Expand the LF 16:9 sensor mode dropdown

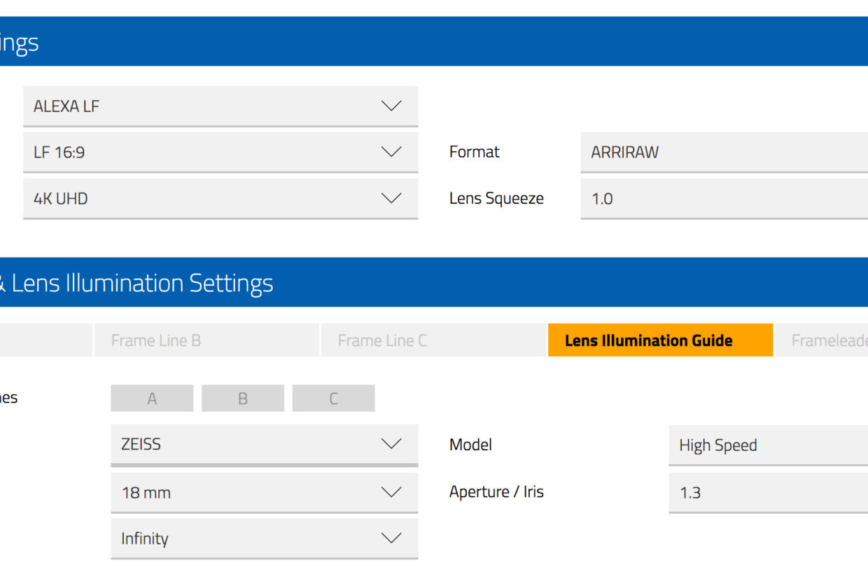tap(220, 152)
